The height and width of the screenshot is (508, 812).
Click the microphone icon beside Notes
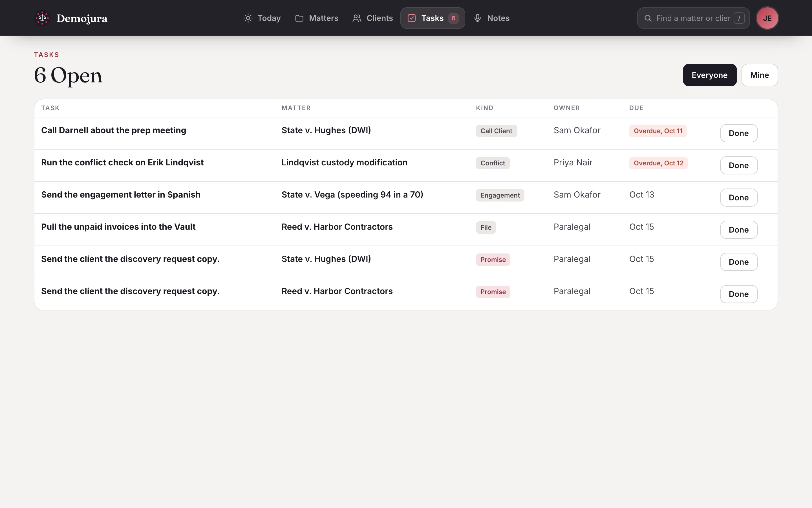477,18
